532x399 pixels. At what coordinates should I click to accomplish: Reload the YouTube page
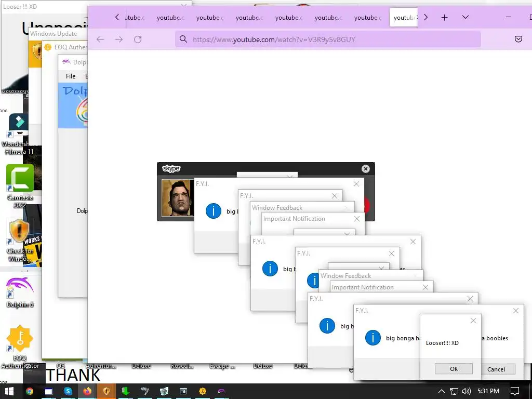(137, 39)
